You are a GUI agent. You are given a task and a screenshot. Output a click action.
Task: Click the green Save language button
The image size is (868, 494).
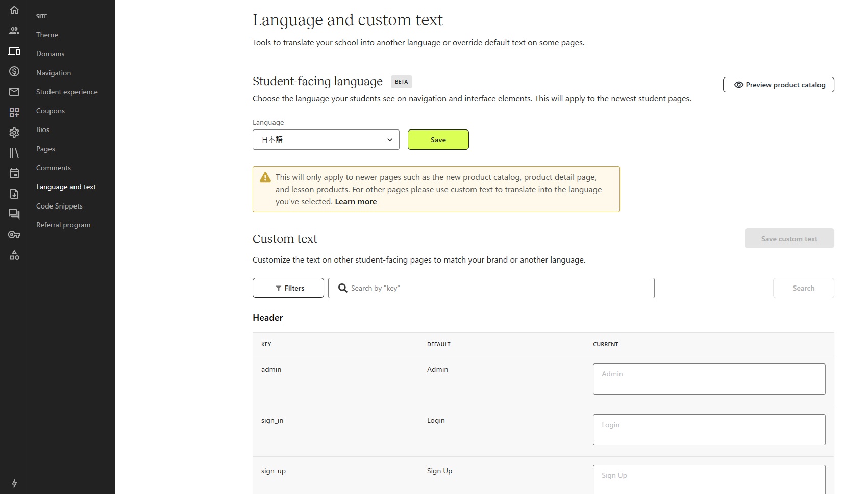(x=438, y=140)
